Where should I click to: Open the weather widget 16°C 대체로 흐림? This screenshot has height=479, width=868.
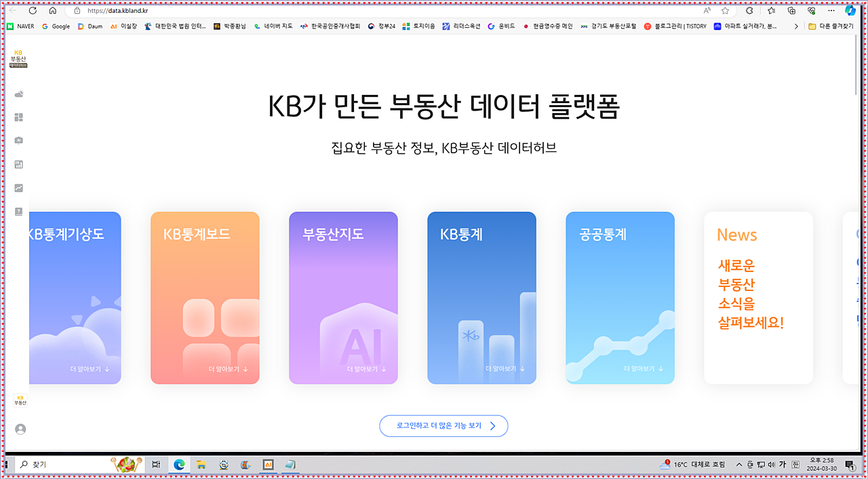click(x=692, y=465)
